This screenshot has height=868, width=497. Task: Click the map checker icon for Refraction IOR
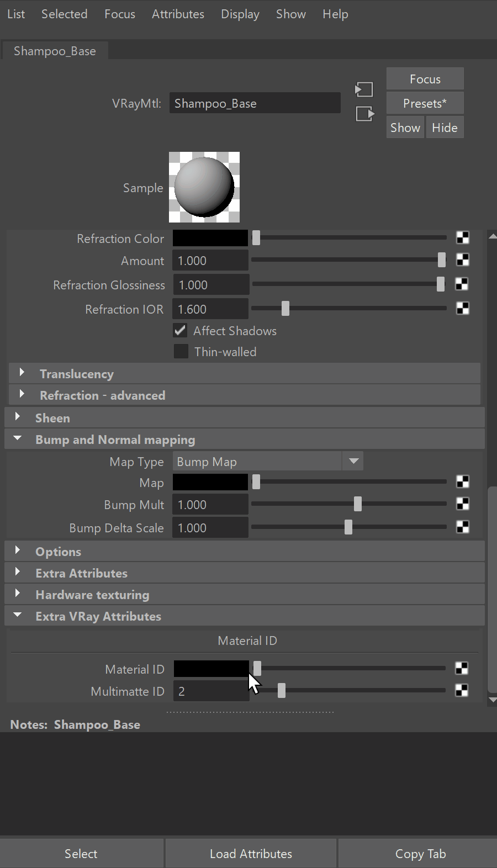point(463,308)
